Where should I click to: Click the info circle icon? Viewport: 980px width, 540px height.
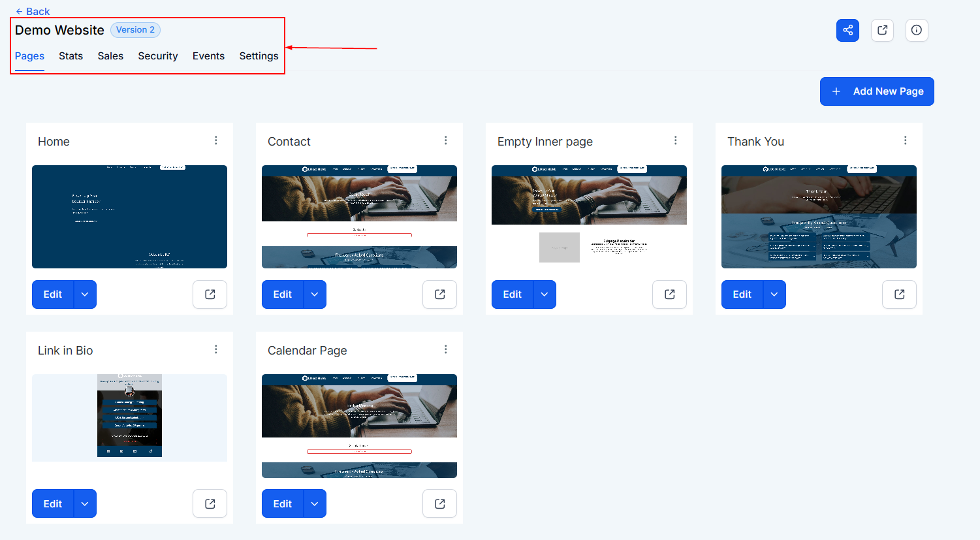pos(917,30)
